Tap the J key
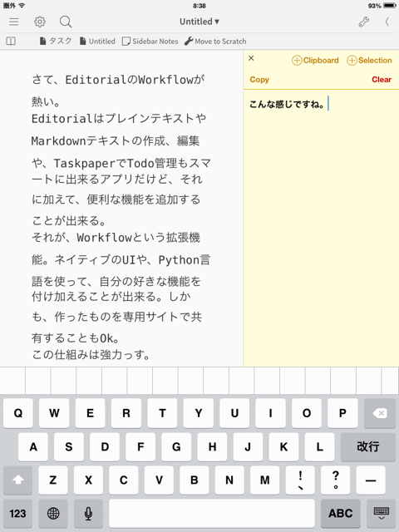399x532 pixels. (x=248, y=446)
